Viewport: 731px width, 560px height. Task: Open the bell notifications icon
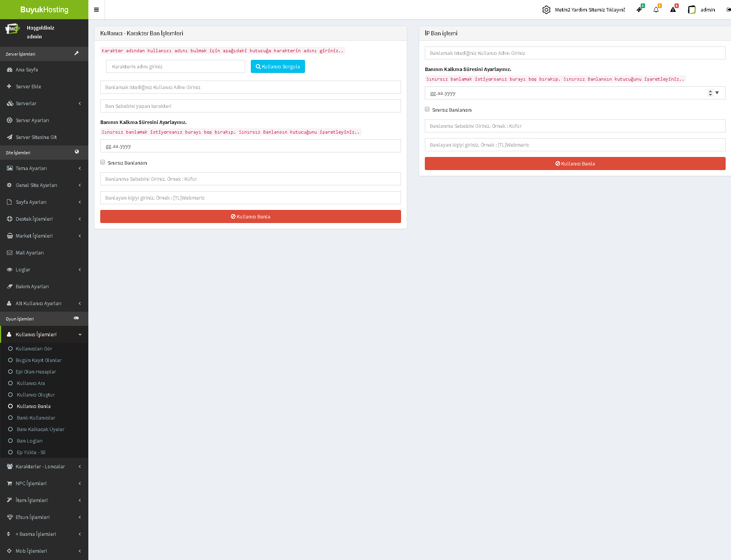[656, 10]
